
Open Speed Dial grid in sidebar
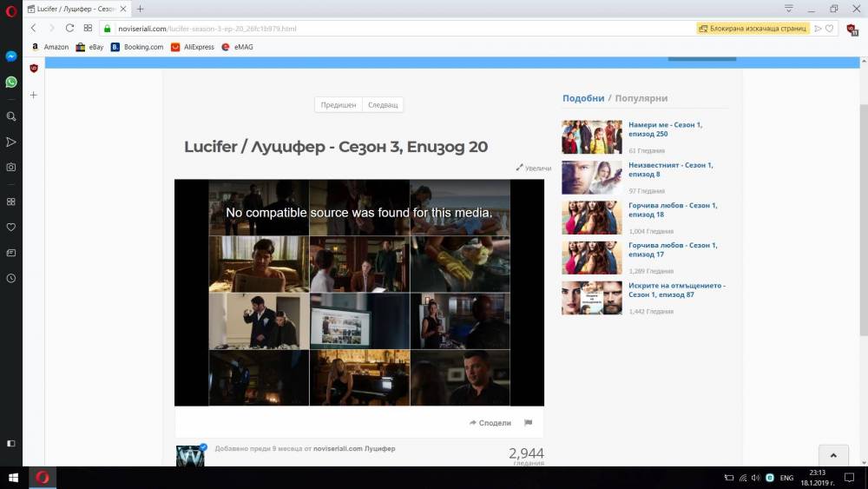pyautogui.click(x=11, y=202)
